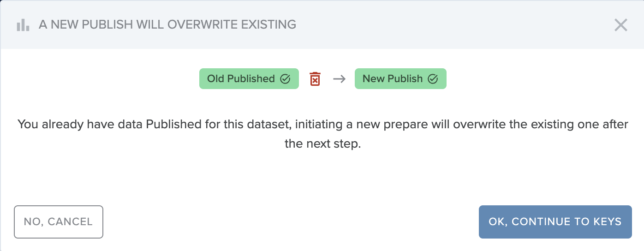
Task: Click checkmark circle in Old Published badge
Action: tap(285, 79)
